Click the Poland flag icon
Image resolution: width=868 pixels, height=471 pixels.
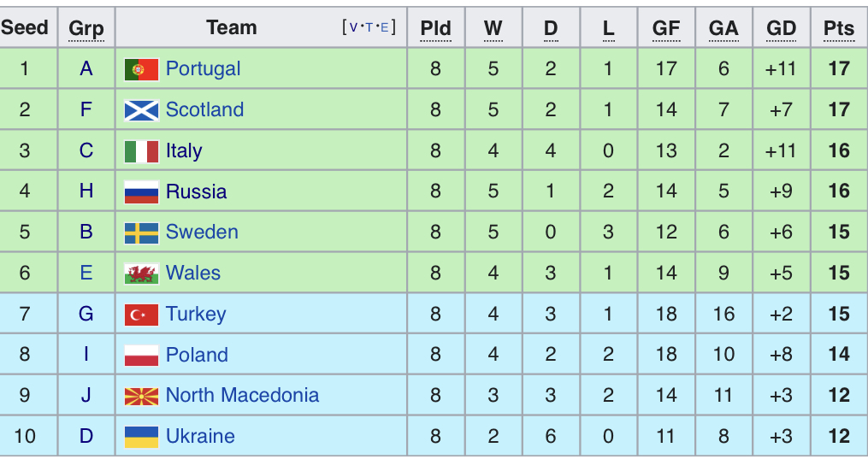coord(141,355)
